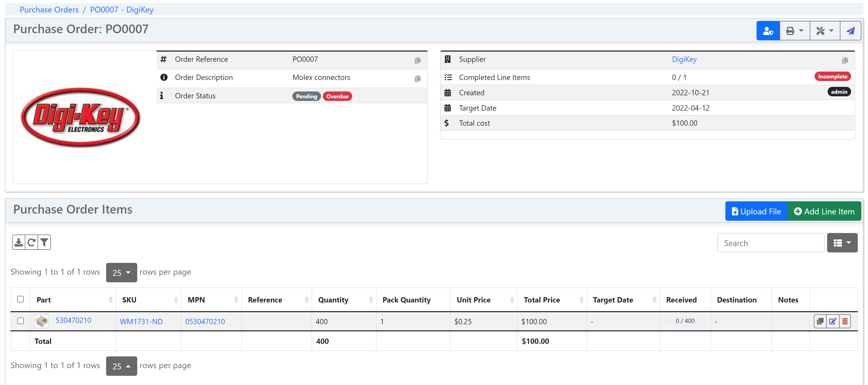Screen dimensions: 868x385
Task: Copy the Supplier DigiKey value
Action: coord(845,60)
